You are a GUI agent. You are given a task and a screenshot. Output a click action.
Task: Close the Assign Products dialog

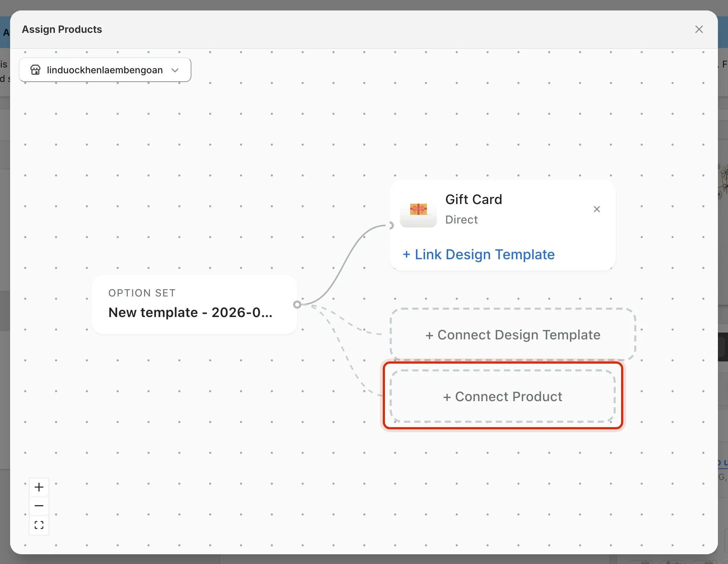699,29
